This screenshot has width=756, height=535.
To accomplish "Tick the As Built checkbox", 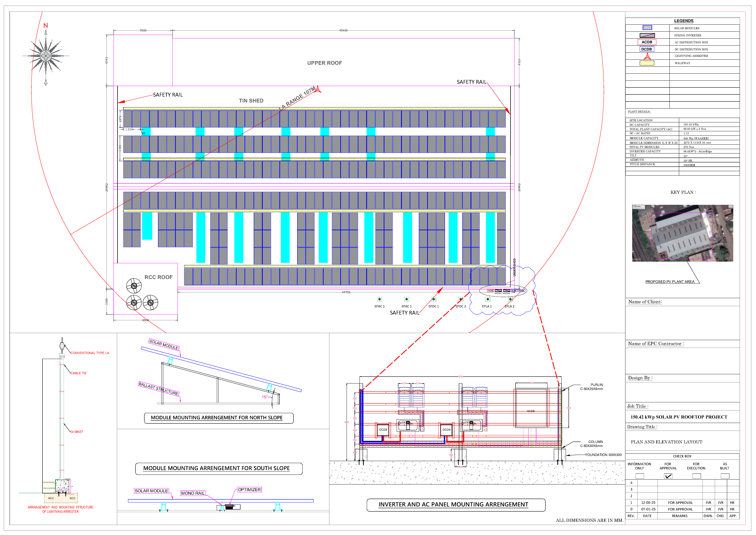I will click(725, 476).
